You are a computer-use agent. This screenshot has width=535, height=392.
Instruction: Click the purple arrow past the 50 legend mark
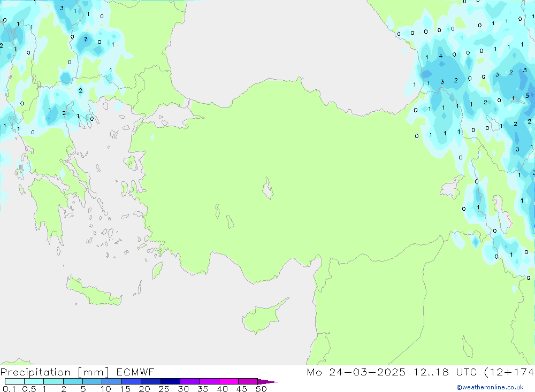coord(267,382)
